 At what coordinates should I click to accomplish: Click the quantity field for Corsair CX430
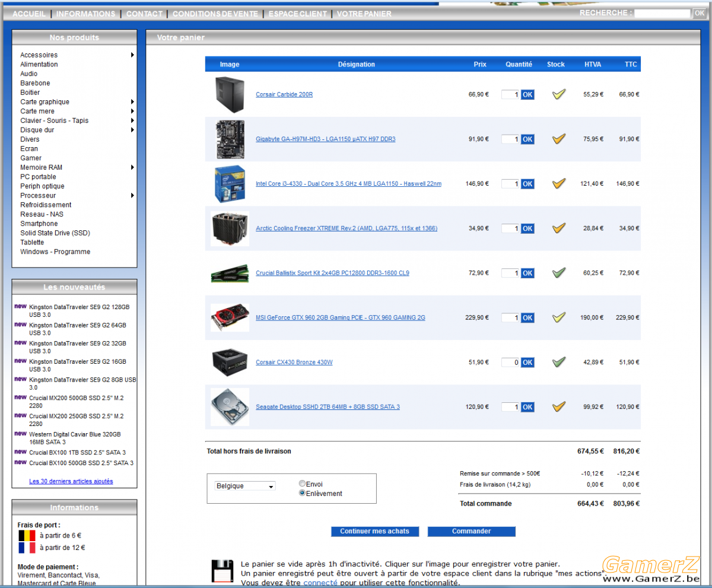[510, 362]
